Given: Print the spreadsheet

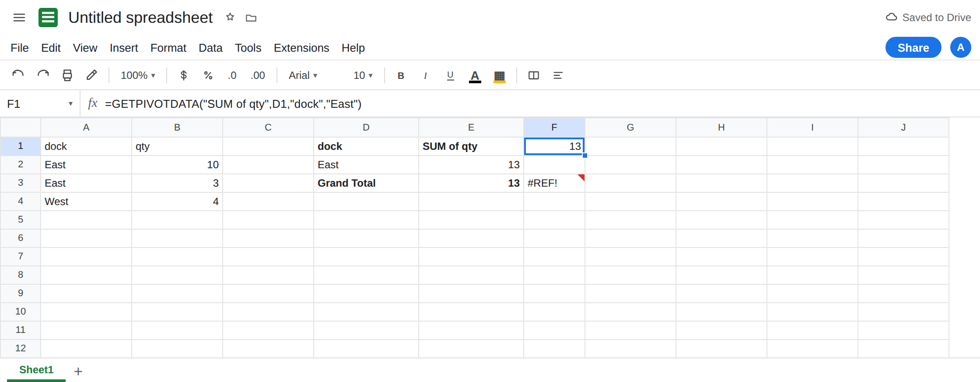Looking at the screenshot, I should click(67, 75).
